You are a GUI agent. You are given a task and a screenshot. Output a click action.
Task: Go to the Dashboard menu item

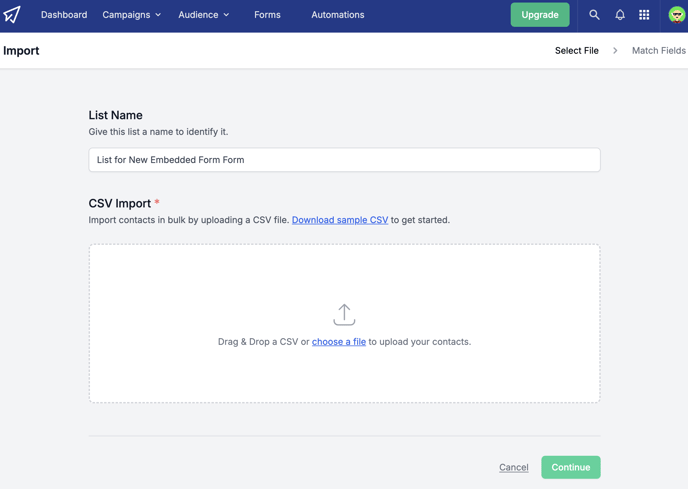[64, 15]
